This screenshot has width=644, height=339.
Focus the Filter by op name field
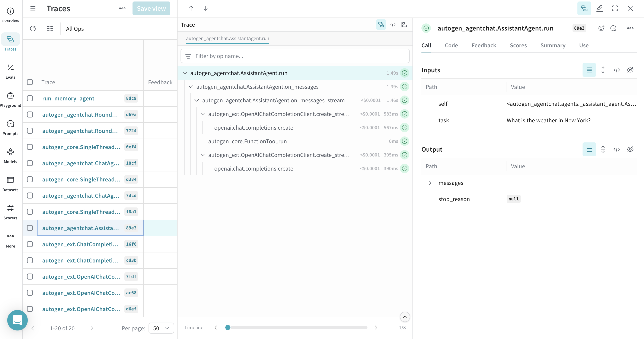pyautogui.click(x=295, y=56)
